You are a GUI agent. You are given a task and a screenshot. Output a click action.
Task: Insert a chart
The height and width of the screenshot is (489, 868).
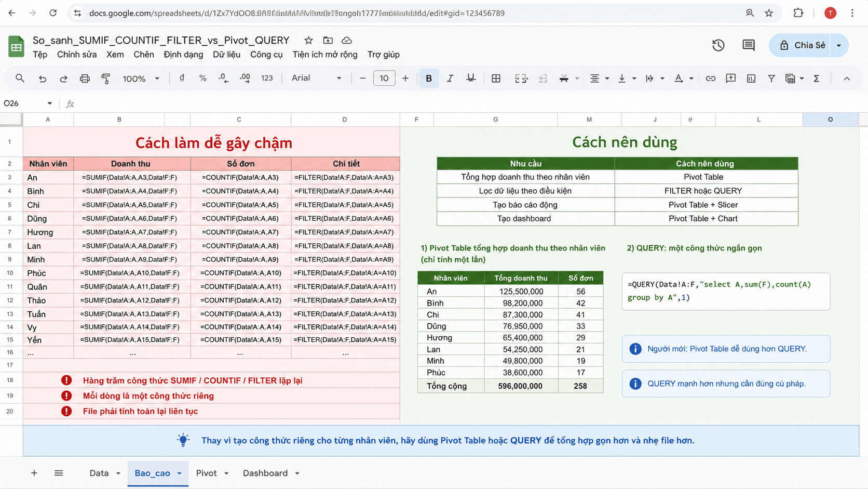(751, 78)
